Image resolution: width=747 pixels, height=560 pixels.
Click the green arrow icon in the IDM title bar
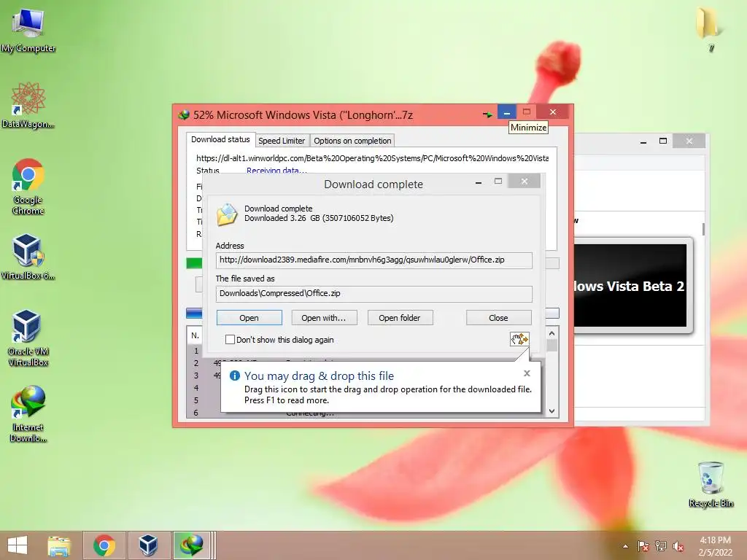point(487,114)
